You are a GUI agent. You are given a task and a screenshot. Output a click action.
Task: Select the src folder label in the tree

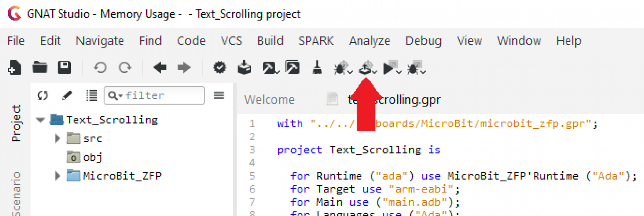[93, 138]
